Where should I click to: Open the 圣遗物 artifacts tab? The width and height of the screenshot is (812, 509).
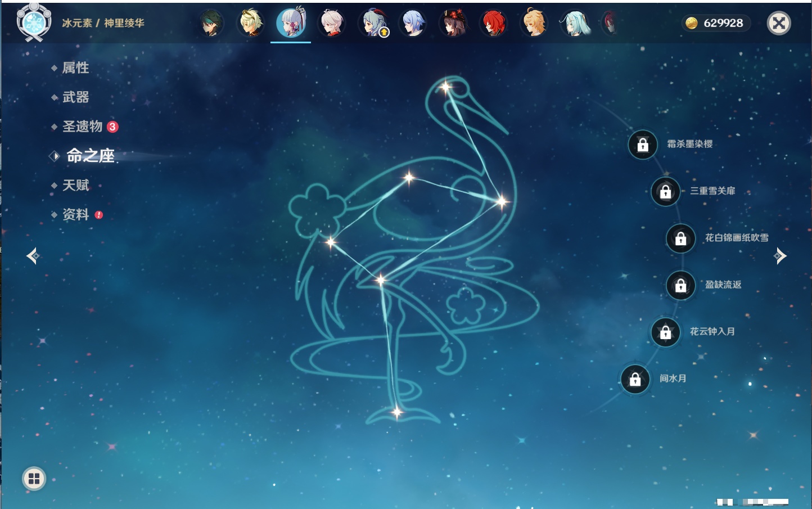82,127
